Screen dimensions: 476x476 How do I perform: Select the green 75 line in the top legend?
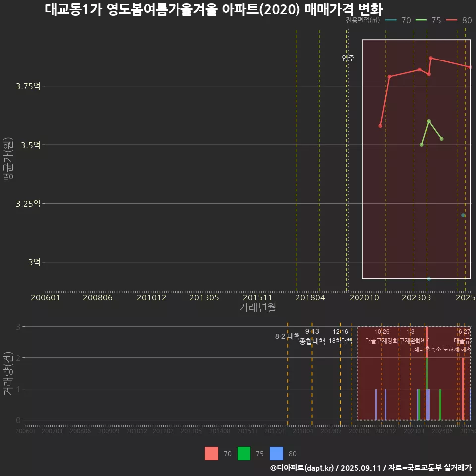pos(421,20)
